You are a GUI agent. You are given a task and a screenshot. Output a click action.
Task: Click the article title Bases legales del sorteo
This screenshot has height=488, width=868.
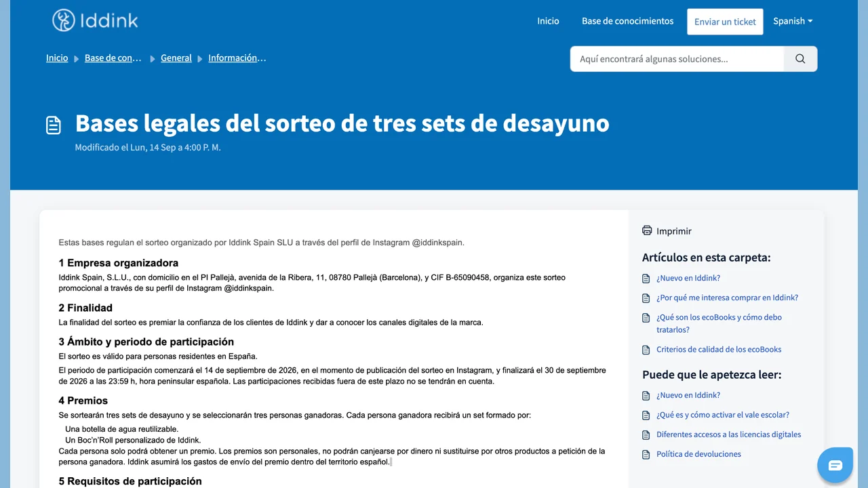(342, 123)
